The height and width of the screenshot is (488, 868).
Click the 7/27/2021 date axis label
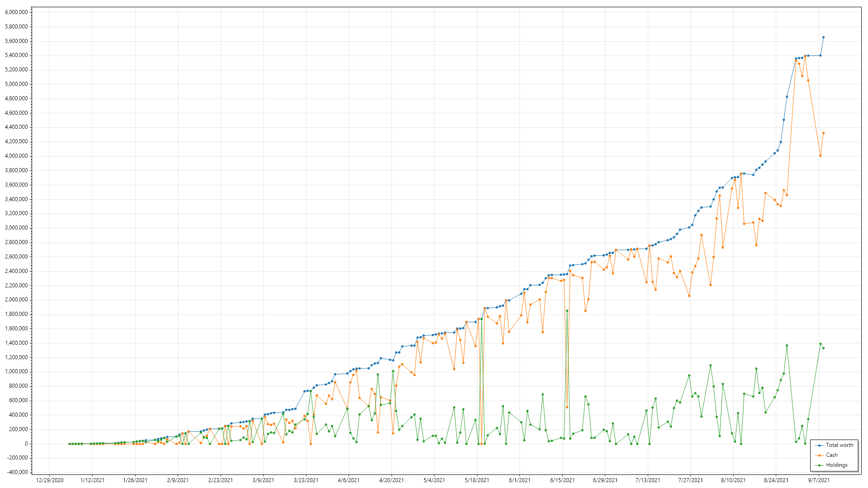[690, 480]
